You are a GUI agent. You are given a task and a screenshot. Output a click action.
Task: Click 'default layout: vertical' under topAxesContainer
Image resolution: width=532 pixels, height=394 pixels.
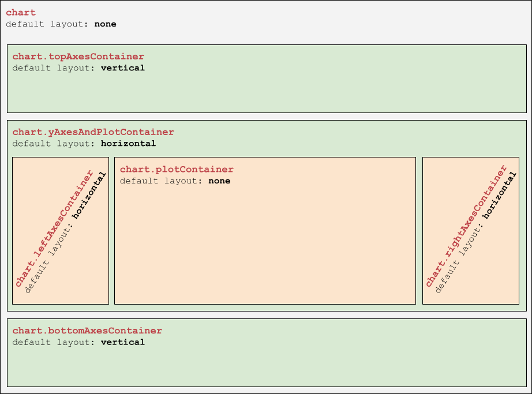point(78,68)
